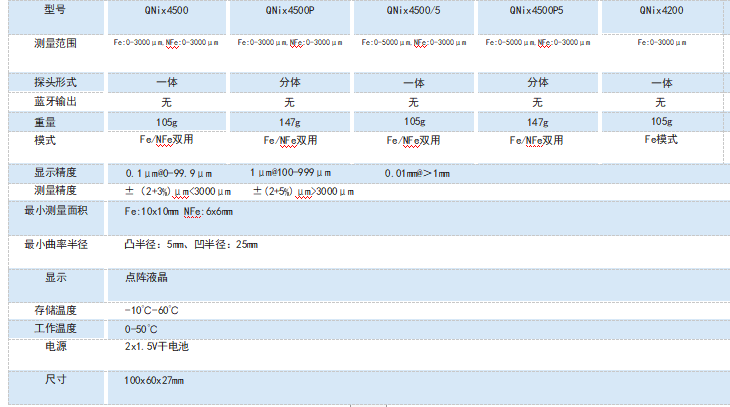Image resolution: width=730 pixels, height=407 pixels.
Task: Click the QNix4500/5 column header
Action: [x=413, y=10]
